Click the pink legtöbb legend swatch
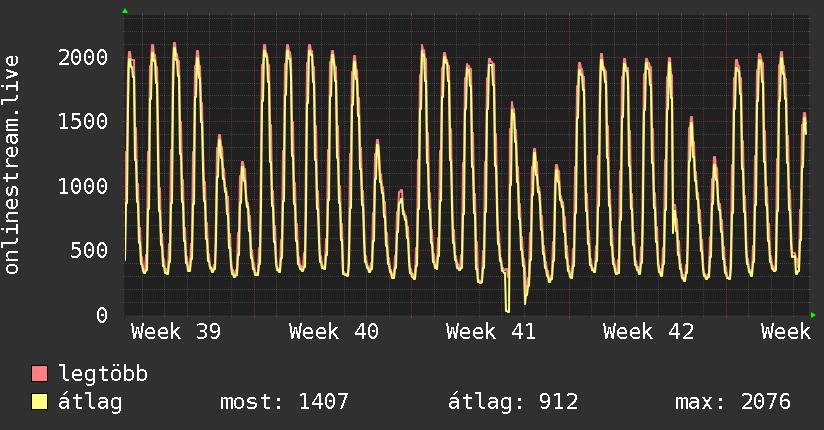 tap(39, 374)
